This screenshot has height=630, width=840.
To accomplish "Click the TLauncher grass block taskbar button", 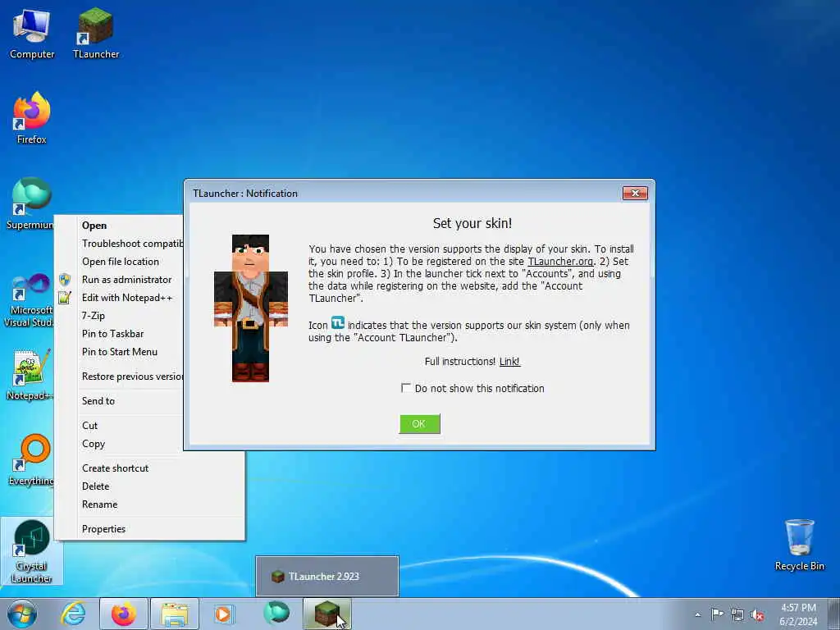I will [x=327, y=614].
